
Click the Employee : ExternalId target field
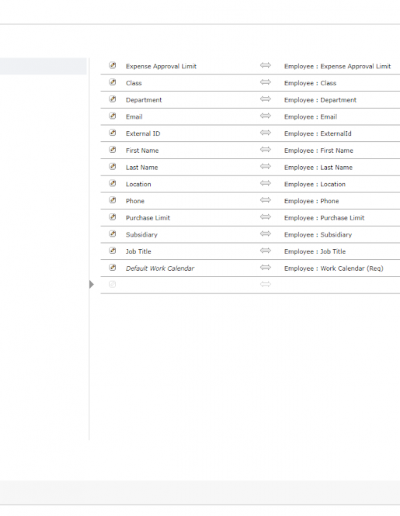[x=318, y=134]
